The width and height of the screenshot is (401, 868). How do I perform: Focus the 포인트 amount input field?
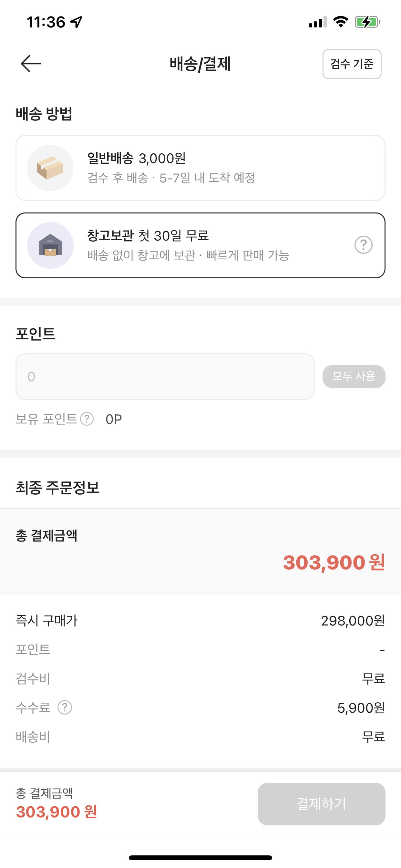tap(165, 377)
